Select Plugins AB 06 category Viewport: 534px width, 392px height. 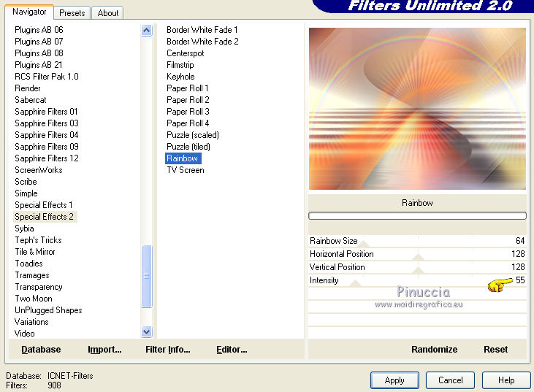(x=39, y=30)
